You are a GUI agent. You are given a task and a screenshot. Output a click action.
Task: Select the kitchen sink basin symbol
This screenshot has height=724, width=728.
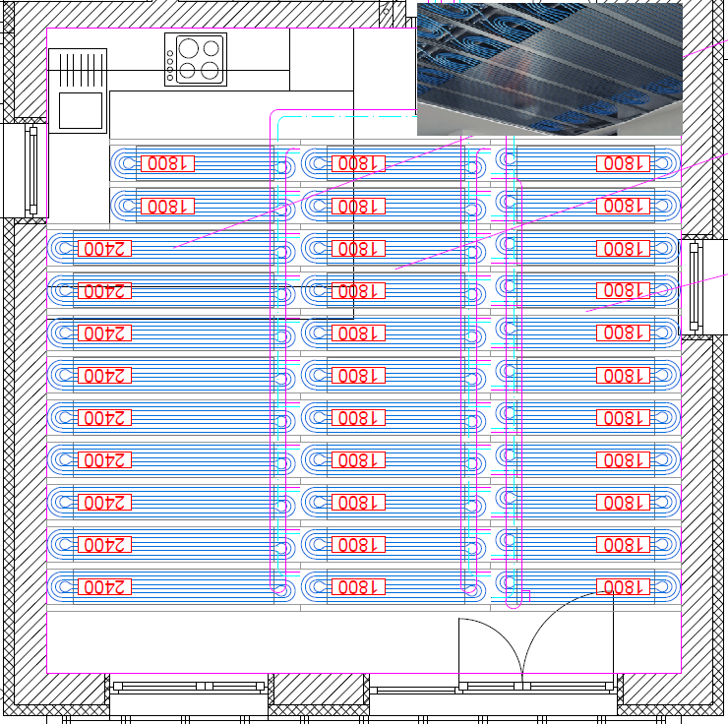[82, 110]
